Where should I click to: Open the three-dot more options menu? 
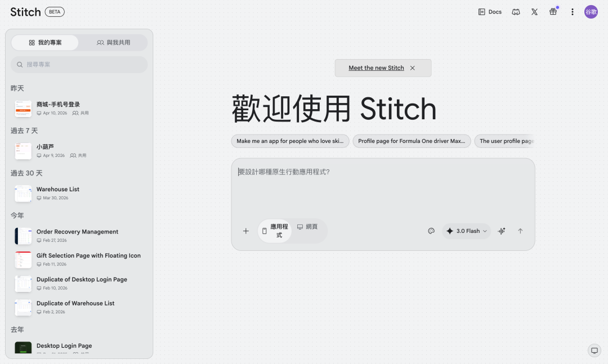[x=573, y=12]
